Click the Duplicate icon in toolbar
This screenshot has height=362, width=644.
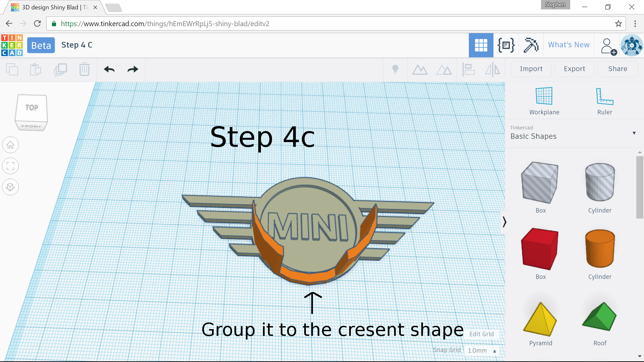tap(60, 69)
